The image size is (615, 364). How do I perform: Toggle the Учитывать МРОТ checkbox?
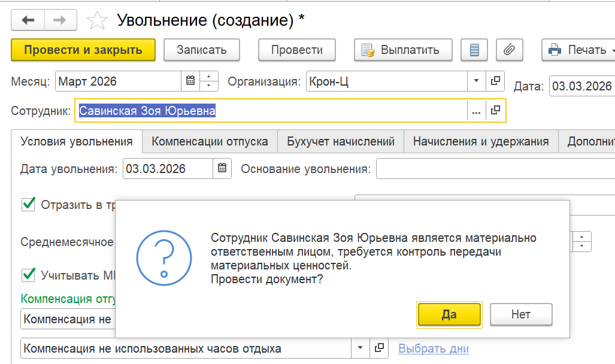coord(28,275)
